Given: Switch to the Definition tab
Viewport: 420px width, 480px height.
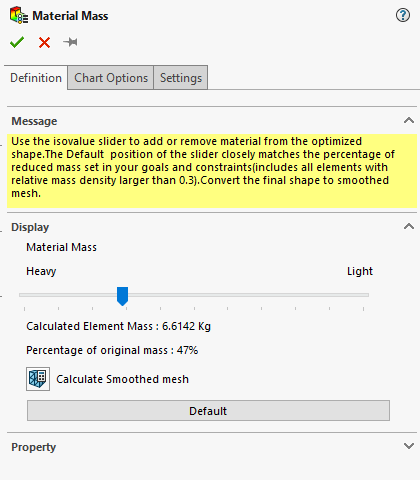Looking at the screenshot, I should (x=36, y=78).
